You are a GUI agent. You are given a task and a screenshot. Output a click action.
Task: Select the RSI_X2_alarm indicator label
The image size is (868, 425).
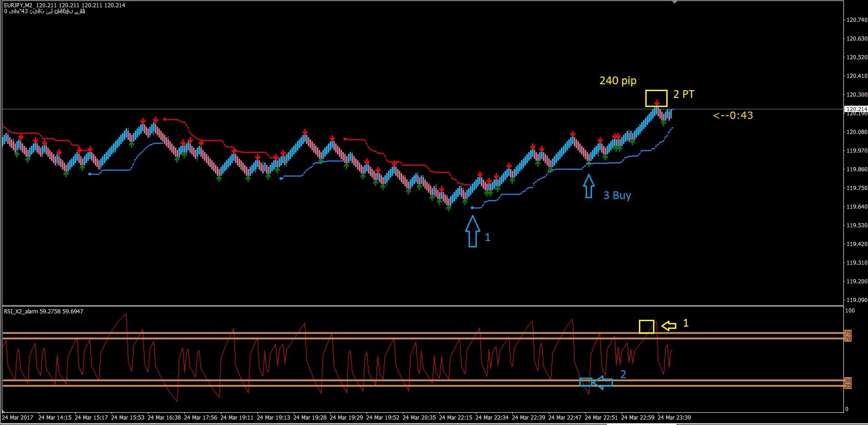pyautogui.click(x=43, y=312)
